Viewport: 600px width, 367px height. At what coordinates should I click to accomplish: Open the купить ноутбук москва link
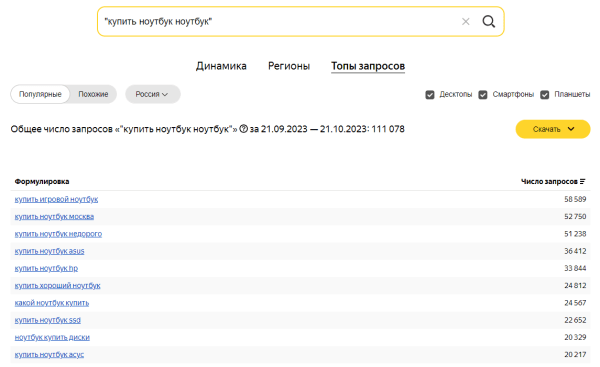(x=54, y=217)
